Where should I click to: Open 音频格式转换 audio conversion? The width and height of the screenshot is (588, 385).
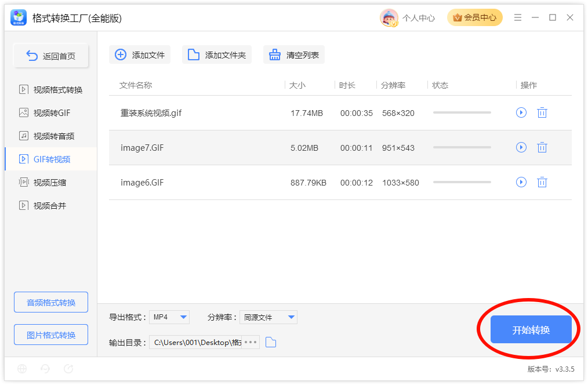(x=51, y=302)
